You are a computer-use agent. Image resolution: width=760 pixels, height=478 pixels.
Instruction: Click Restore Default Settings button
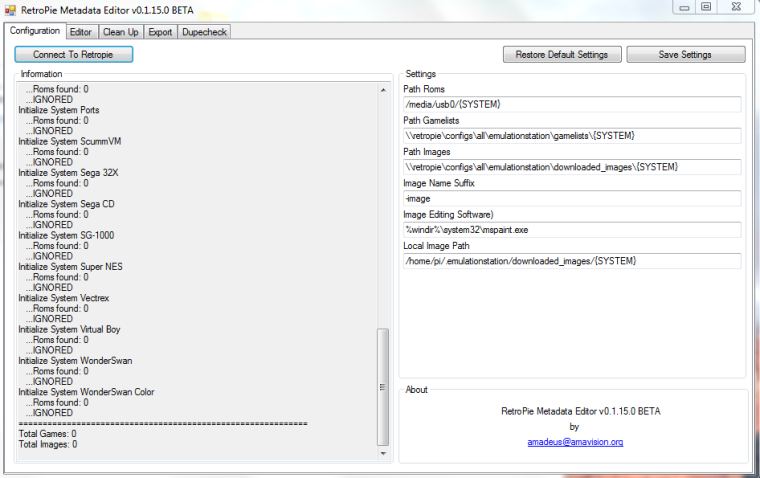pyautogui.click(x=562, y=54)
